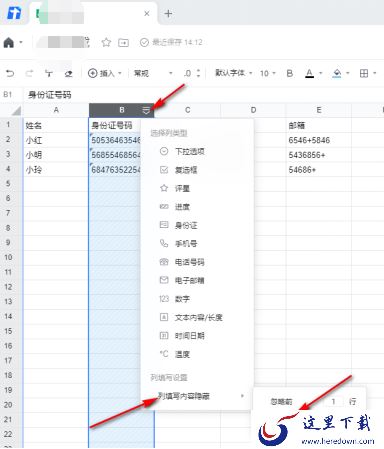Open the 默认字体 font dropdown
Viewport: 384px width, 449px height.
(233, 73)
